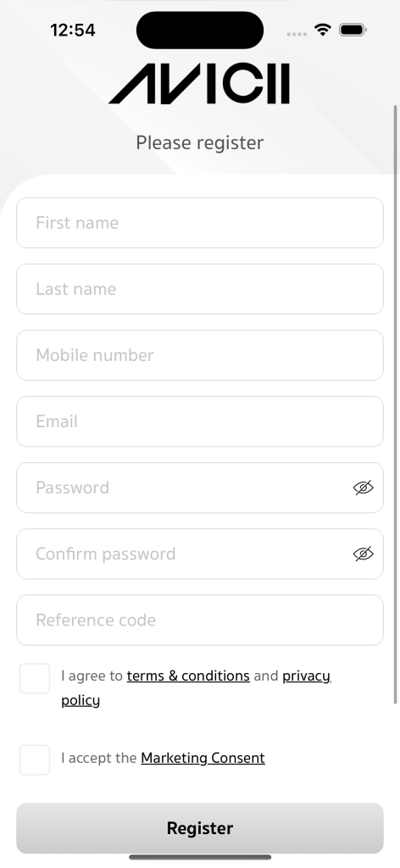Click into the Mobile number field
Viewport: 400px width, 868px height.
point(200,355)
